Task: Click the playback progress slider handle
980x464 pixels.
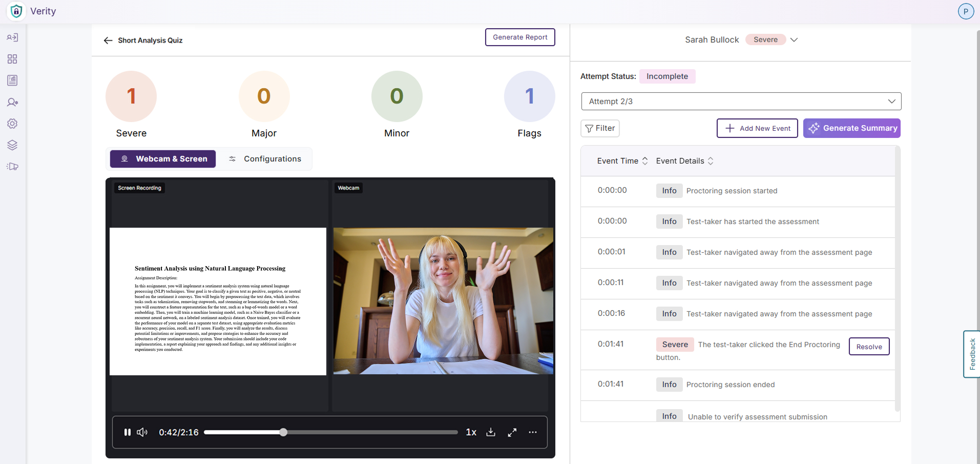Action: [x=283, y=432]
